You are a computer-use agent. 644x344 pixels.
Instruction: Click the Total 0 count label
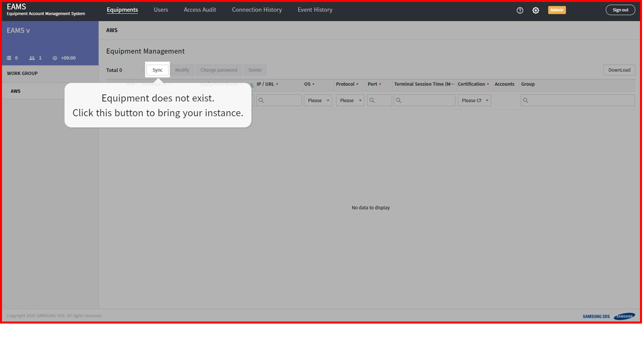click(x=114, y=70)
